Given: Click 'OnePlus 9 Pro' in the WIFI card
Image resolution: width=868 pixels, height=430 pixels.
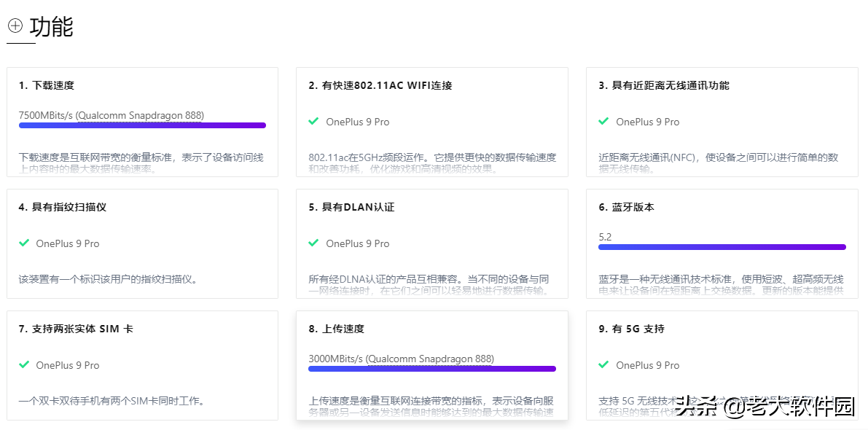Looking at the screenshot, I should point(358,122).
